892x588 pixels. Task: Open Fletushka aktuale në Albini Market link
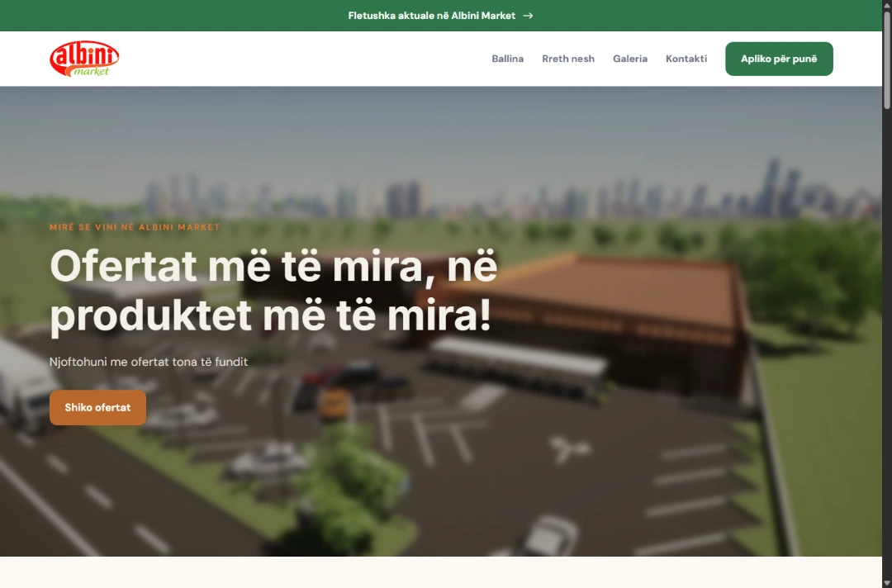pyautogui.click(x=440, y=16)
